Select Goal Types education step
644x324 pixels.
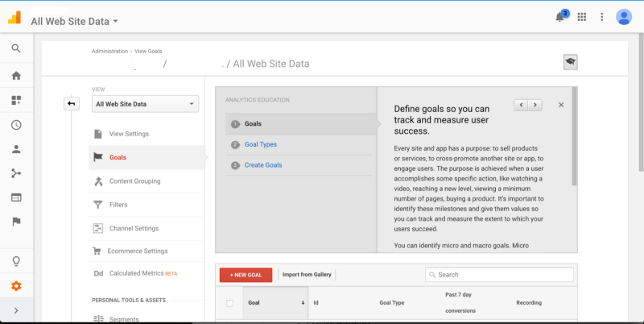click(x=260, y=145)
